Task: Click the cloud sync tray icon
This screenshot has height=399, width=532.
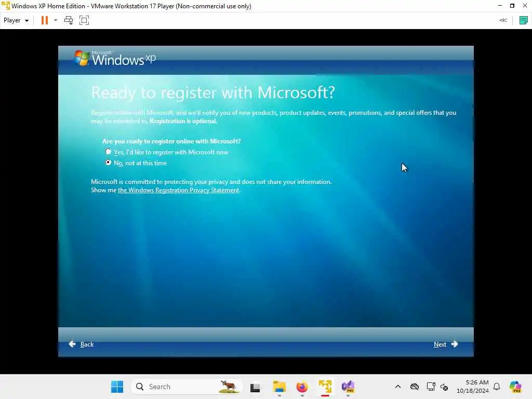Action: (415, 387)
